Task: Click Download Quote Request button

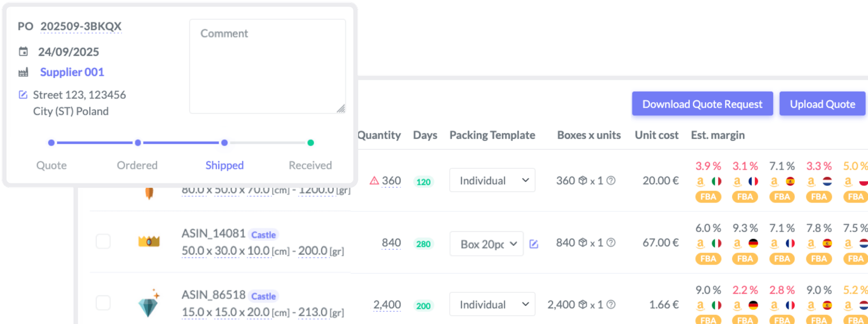Action: 703,104
